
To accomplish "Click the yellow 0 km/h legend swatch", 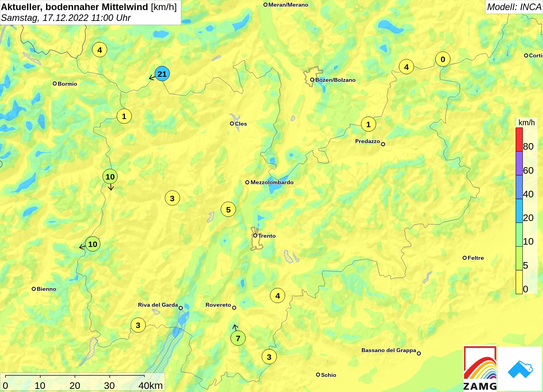I will pyautogui.click(x=519, y=282).
